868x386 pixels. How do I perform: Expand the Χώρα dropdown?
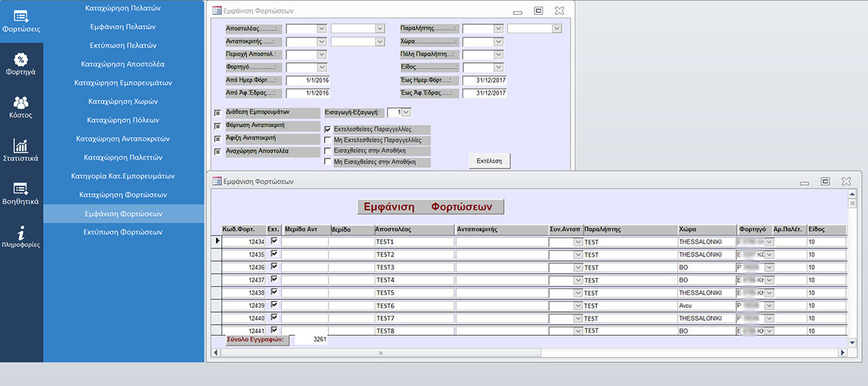click(x=498, y=41)
